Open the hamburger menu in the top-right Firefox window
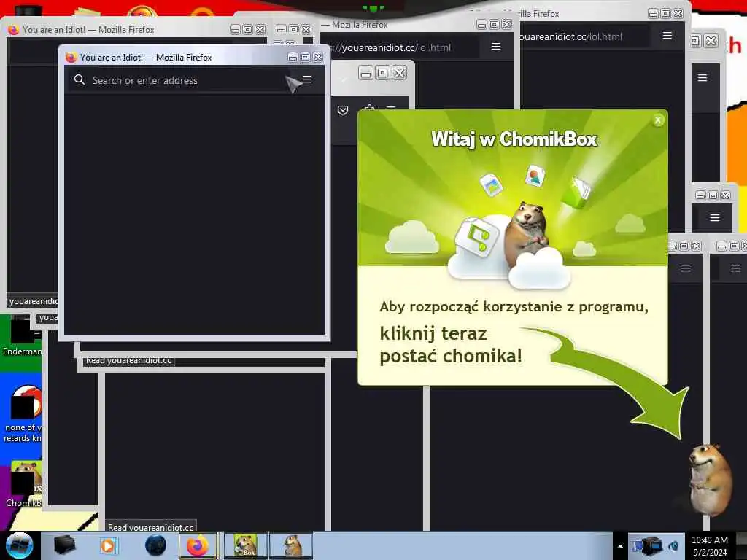This screenshot has height=560, width=747. (667, 35)
